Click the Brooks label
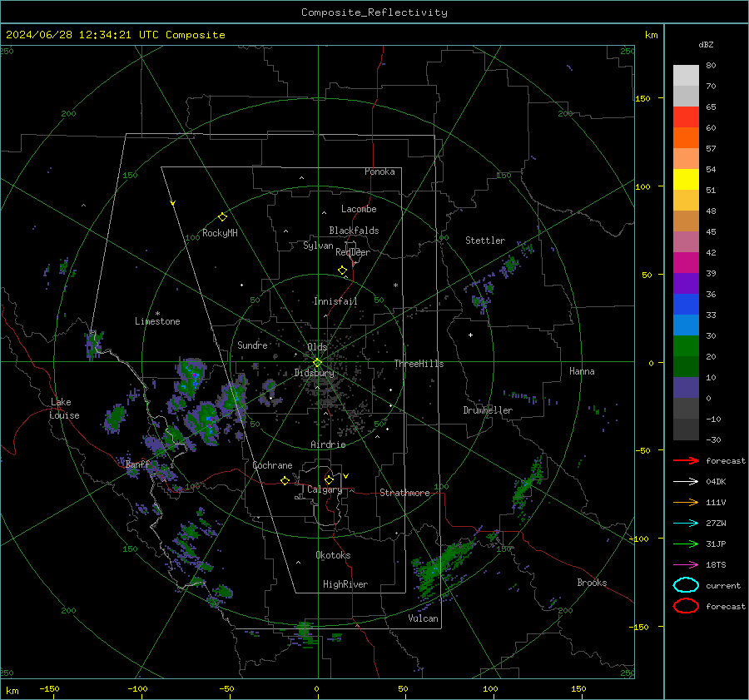 click(x=592, y=583)
